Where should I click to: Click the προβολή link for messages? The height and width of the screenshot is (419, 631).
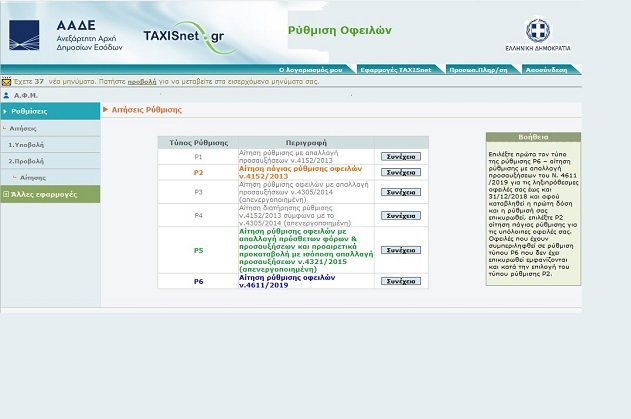[x=140, y=81]
